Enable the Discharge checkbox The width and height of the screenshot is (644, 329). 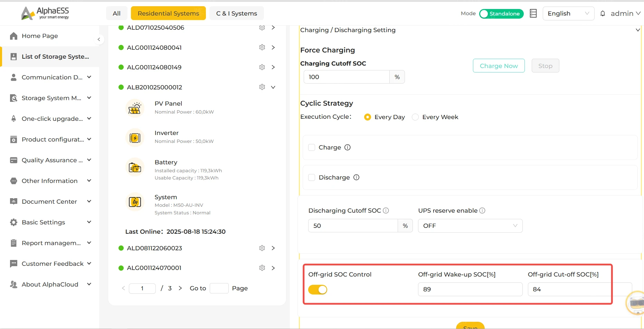[312, 177]
